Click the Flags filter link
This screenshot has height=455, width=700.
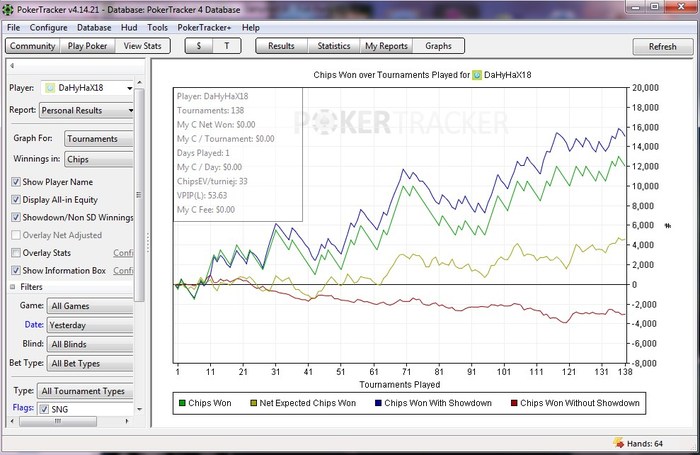pyautogui.click(x=23, y=408)
